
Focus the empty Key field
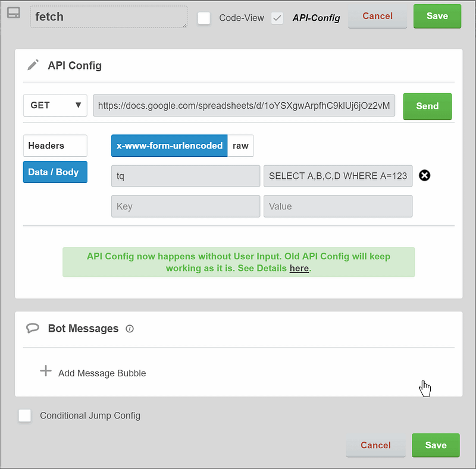click(x=185, y=206)
